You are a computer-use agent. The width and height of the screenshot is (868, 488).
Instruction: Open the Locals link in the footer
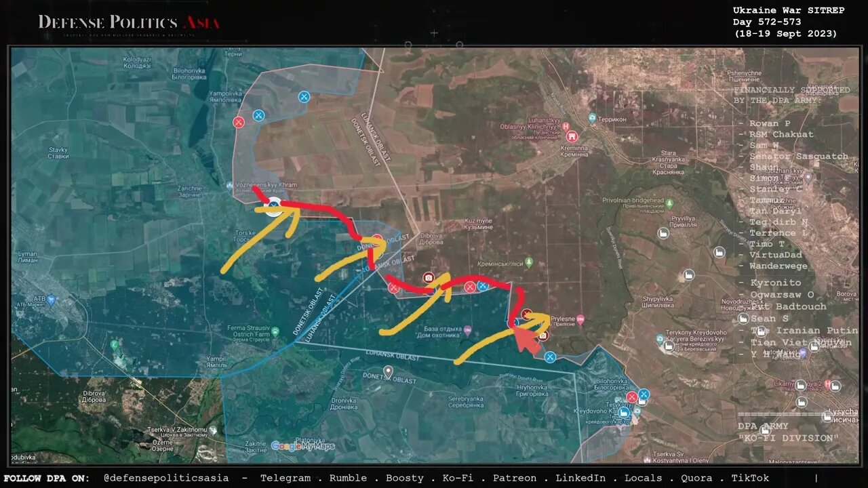(x=644, y=478)
